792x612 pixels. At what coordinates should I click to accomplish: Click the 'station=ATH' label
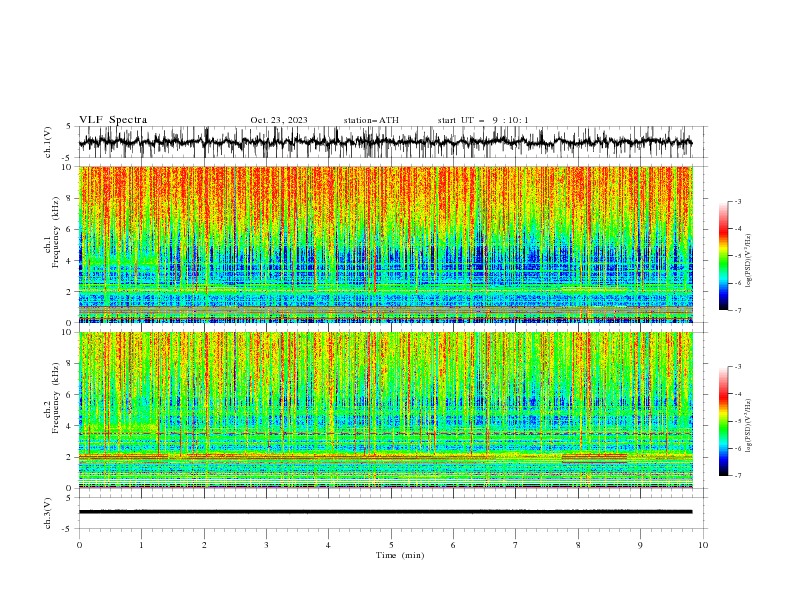pyautogui.click(x=371, y=120)
